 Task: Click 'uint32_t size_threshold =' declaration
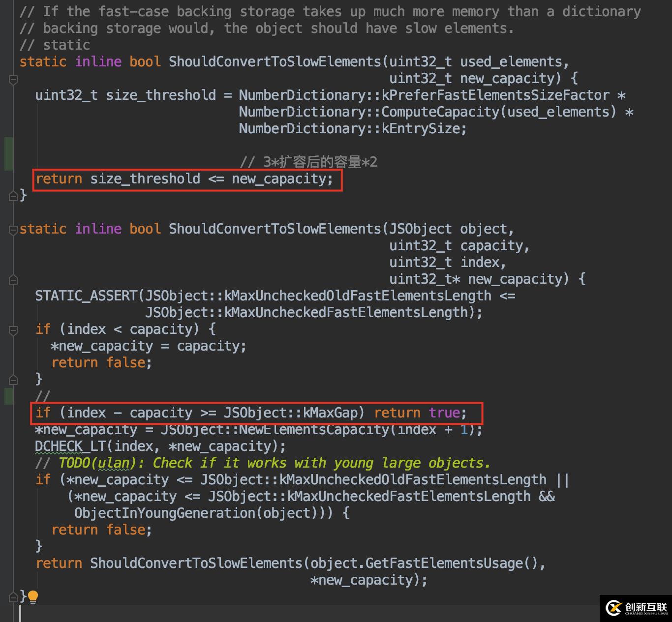click(133, 95)
